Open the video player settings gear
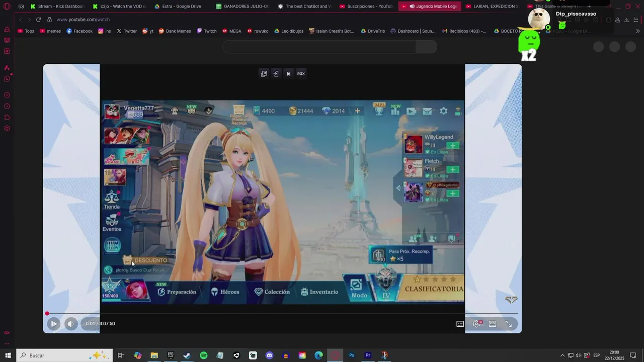 [476, 324]
